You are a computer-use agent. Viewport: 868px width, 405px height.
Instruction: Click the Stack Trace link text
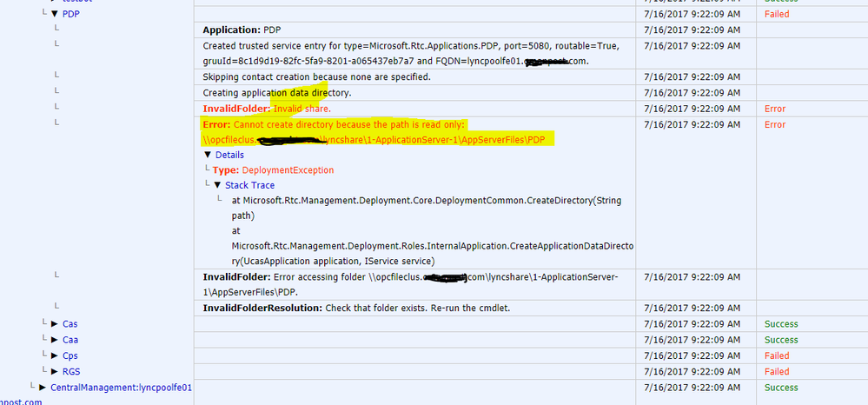tap(249, 185)
